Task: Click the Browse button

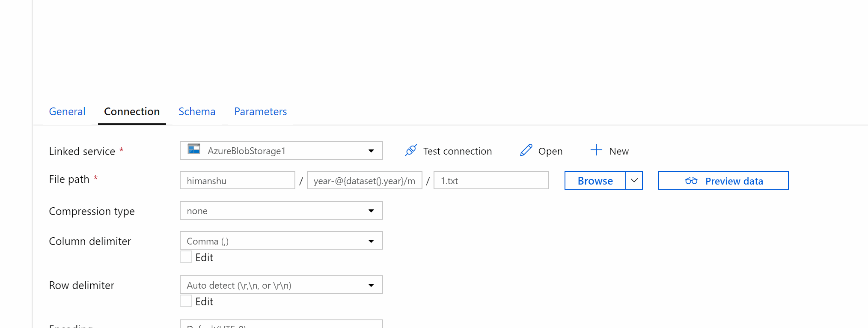Action: click(595, 181)
